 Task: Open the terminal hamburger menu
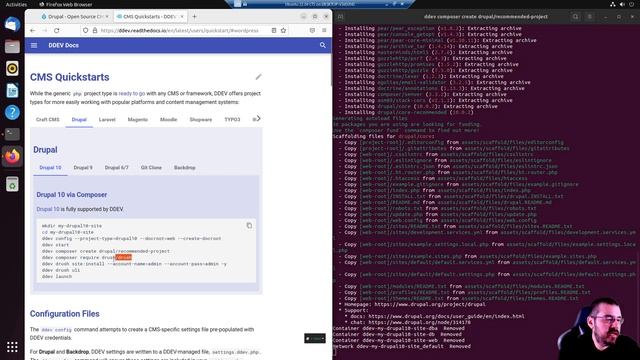(590, 17)
